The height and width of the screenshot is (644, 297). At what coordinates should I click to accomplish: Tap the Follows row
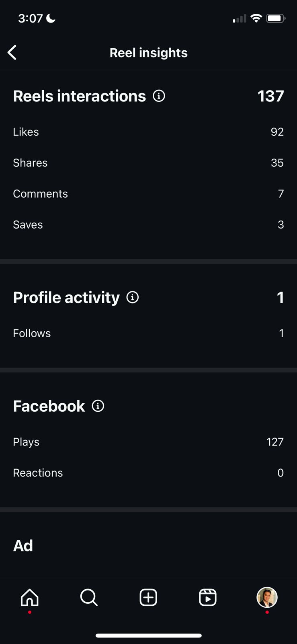pos(148,333)
